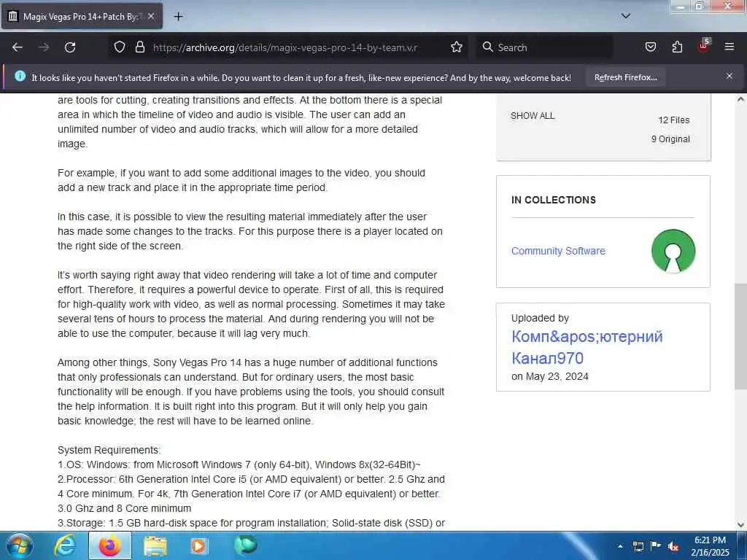Click the Search input field

pos(544,47)
